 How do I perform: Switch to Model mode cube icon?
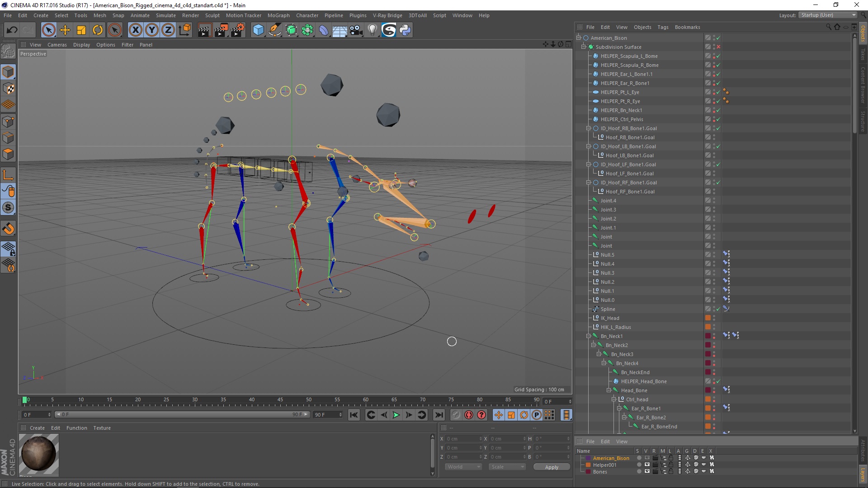[x=8, y=72]
